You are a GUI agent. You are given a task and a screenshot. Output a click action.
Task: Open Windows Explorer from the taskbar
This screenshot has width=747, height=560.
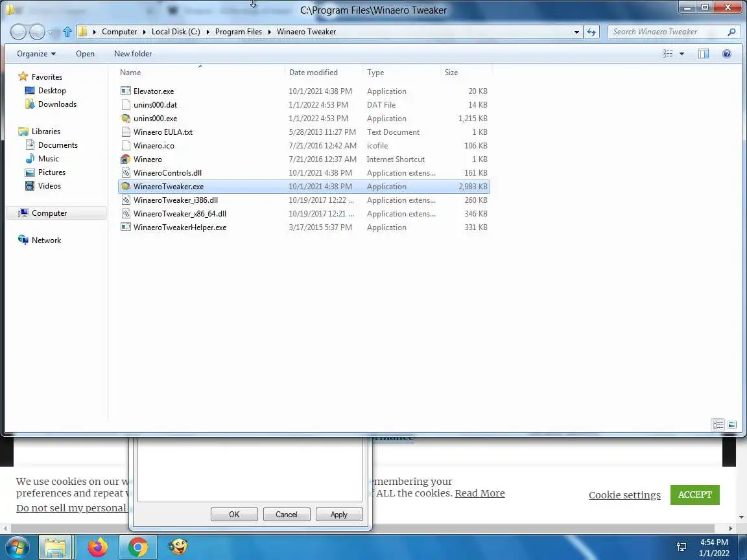[55, 547]
